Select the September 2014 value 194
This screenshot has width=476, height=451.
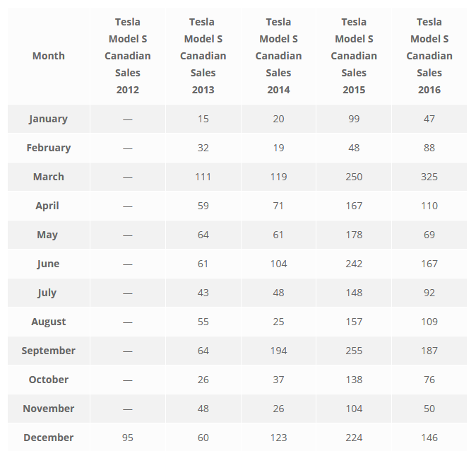[x=278, y=351]
